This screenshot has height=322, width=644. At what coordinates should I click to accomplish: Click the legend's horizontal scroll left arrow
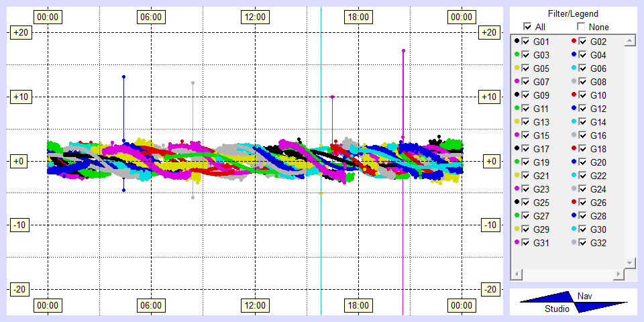coord(517,274)
